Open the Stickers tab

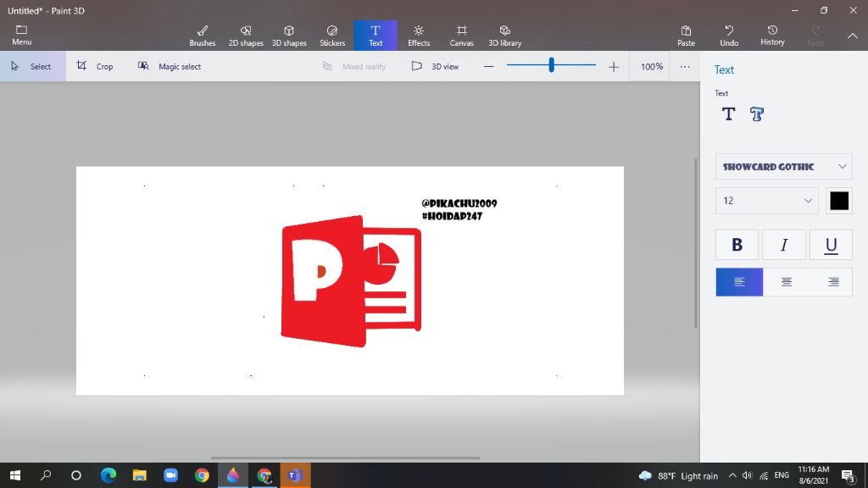pos(332,36)
